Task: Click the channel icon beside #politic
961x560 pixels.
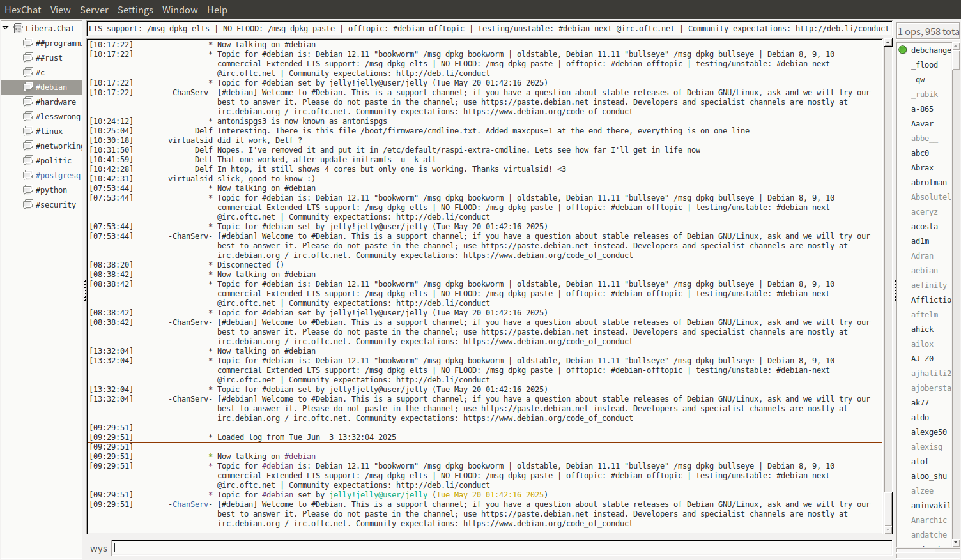Action: click(x=28, y=160)
